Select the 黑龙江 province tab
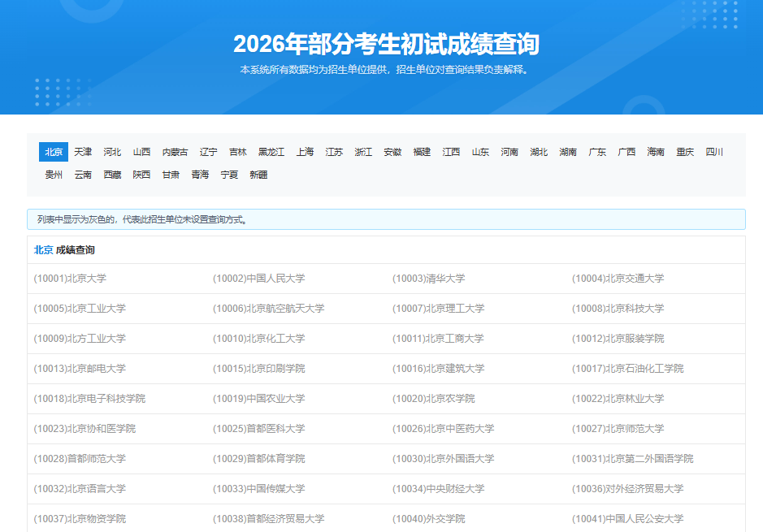 click(x=270, y=151)
